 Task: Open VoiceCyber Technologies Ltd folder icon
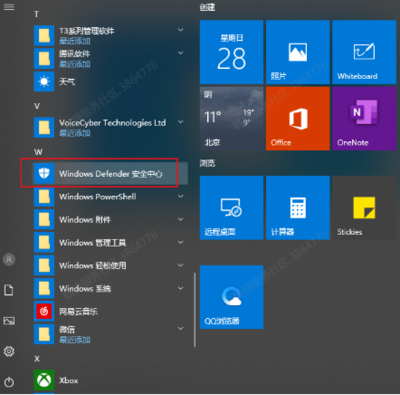pos(44,127)
